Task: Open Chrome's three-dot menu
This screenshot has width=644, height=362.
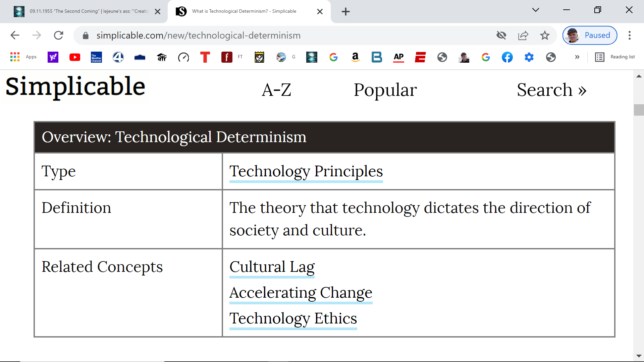Action: click(630, 35)
